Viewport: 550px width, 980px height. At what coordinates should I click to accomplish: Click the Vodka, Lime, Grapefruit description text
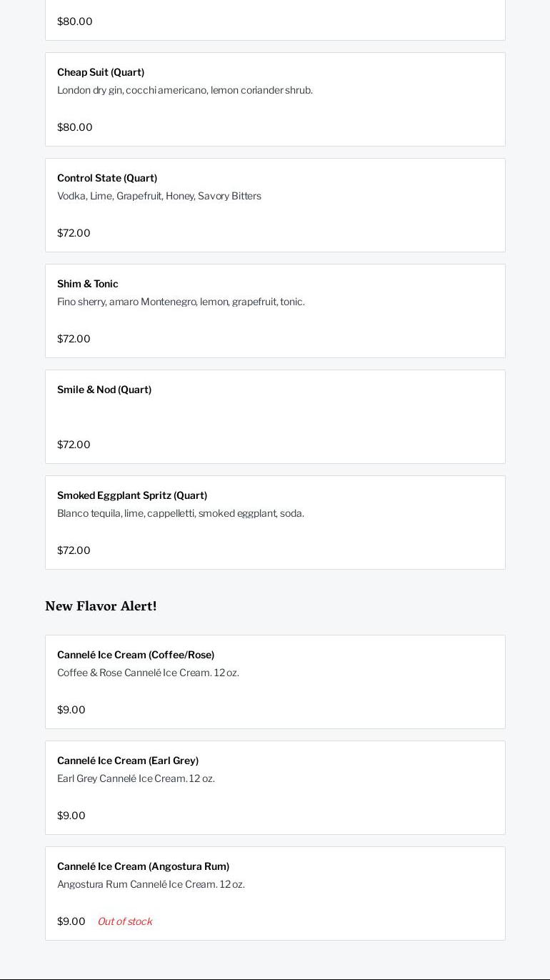click(x=159, y=196)
